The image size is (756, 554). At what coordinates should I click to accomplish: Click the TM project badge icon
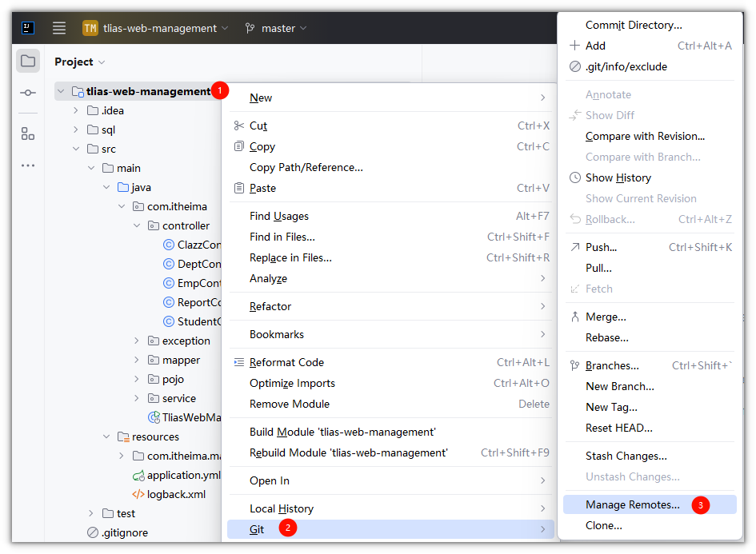coord(90,28)
